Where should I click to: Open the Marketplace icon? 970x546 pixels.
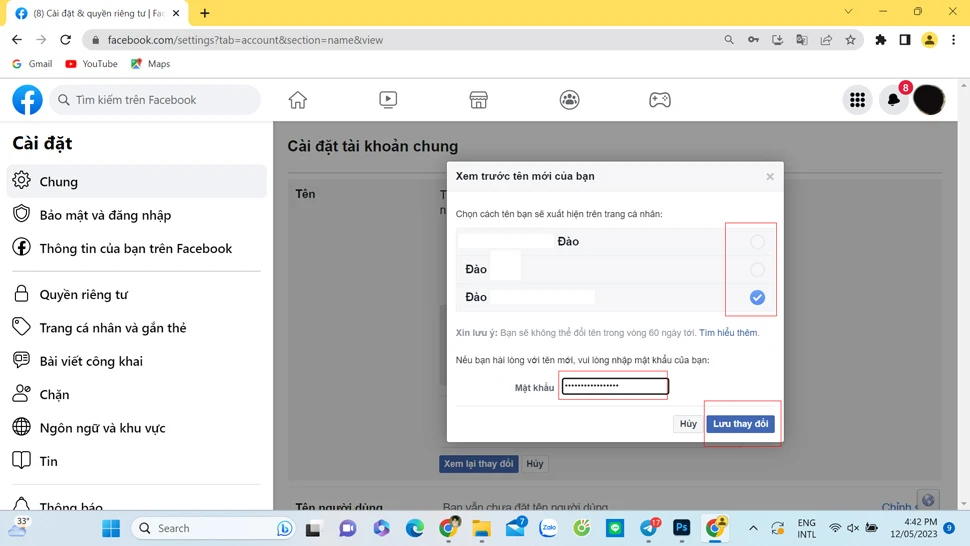tap(479, 100)
